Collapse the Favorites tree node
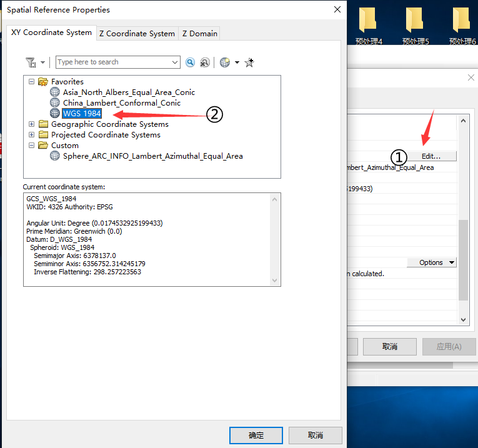 click(x=32, y=82)
